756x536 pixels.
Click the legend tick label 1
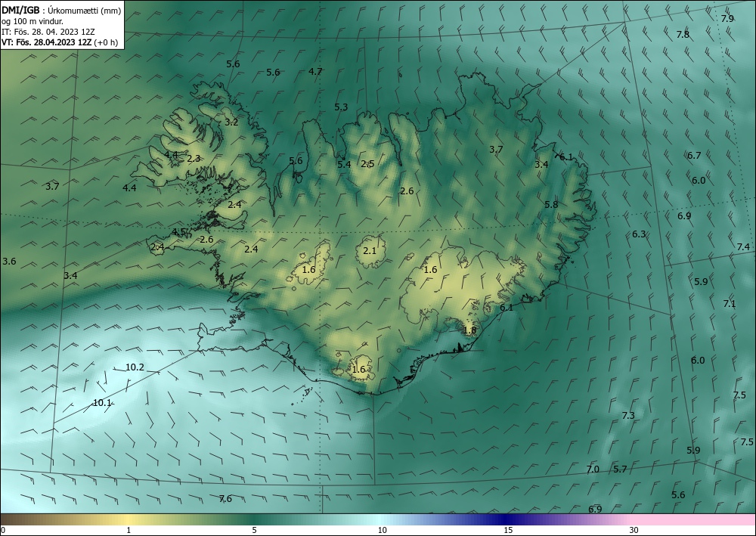[x=129, y=531]
